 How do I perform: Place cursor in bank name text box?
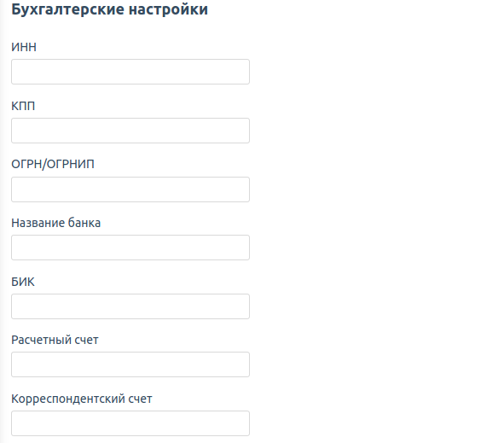pyautogui.click(x=130, y=248)
